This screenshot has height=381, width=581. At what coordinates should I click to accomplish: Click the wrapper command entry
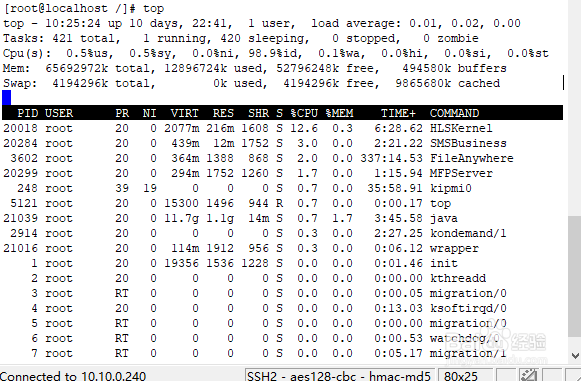pyautogui.click(x=454, y=248)
